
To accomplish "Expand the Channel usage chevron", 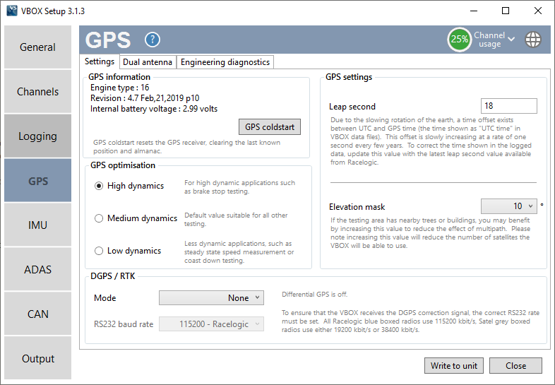I will 511,39.
